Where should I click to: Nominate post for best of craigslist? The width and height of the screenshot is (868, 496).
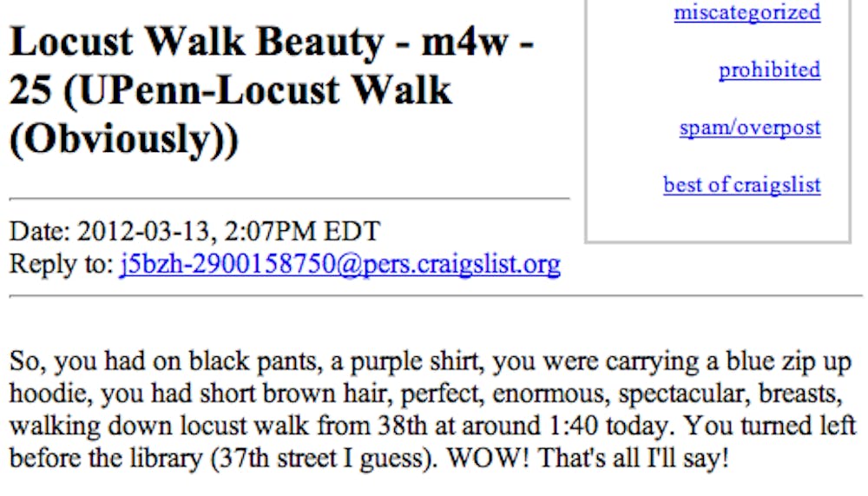741,185
